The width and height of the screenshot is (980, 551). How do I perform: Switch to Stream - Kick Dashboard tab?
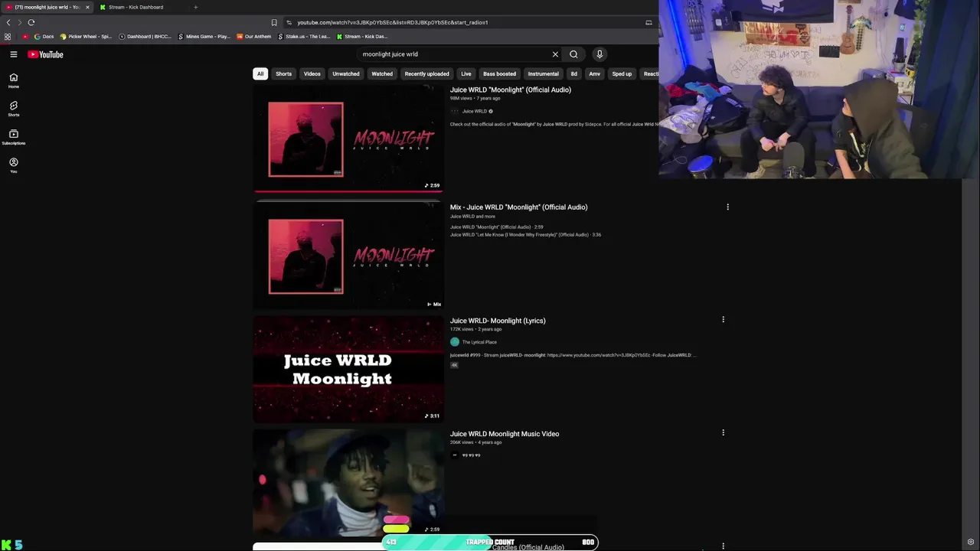point(136,7)
